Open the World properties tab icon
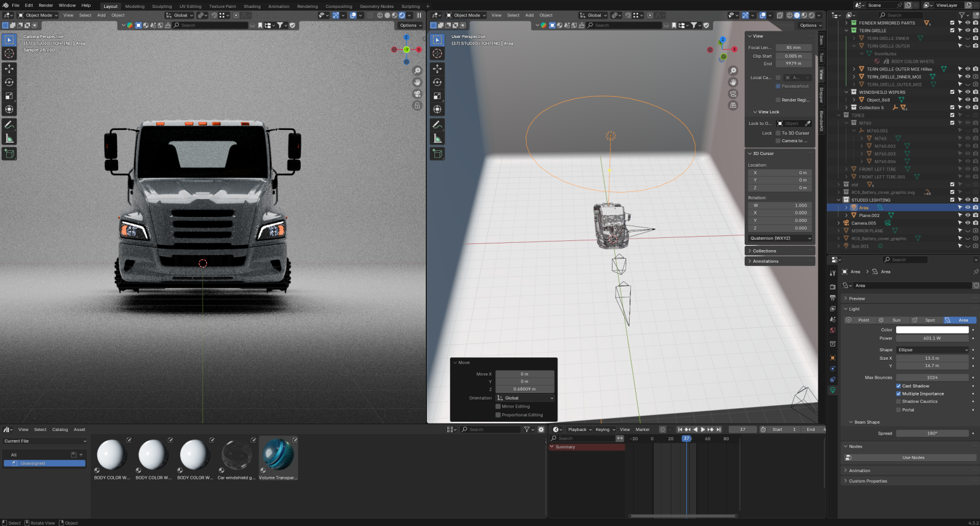This screenshot has width=980, height=526. click(832, 330)
